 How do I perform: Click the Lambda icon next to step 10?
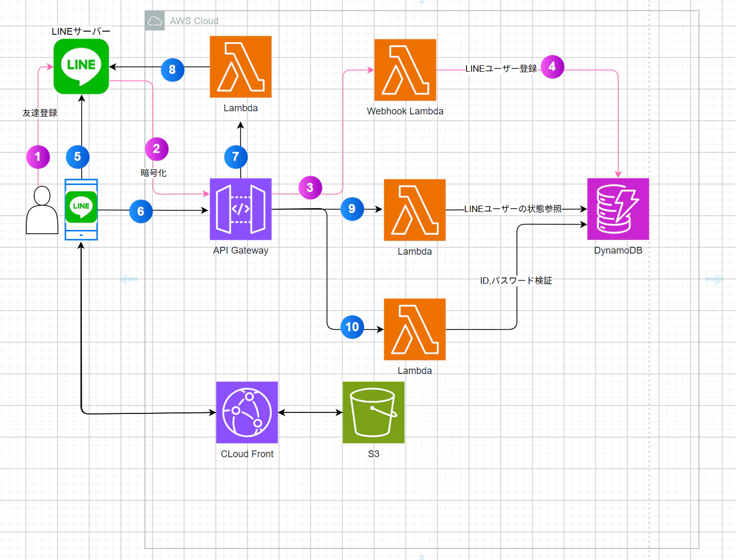[x=415, y=330]
